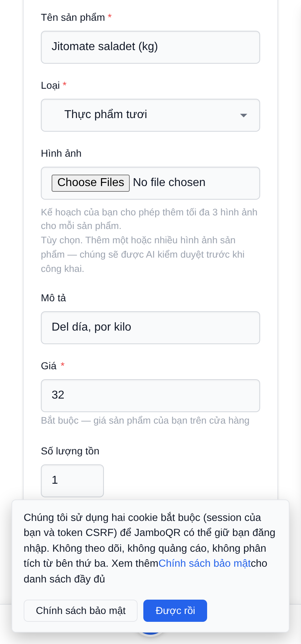Click the Tên sản phẩm input with Jitomate saladet
Image resolution: width=301 pixels, height=644 pixels.
[150, 47]
